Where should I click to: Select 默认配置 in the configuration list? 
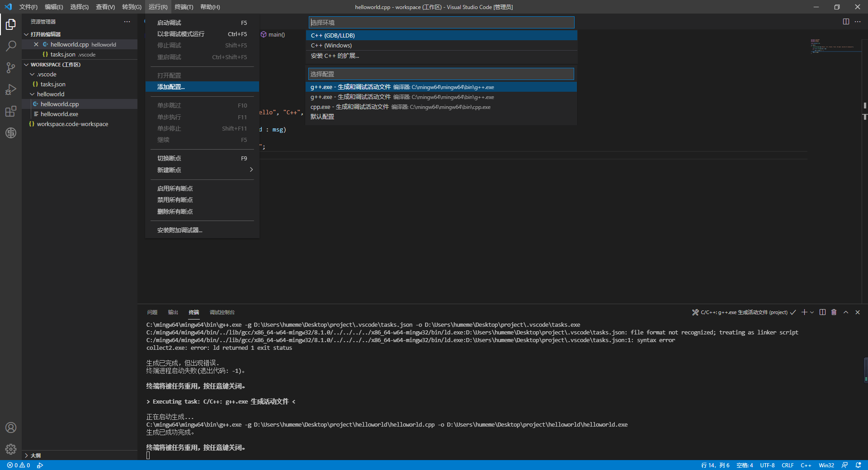[441, 117]
